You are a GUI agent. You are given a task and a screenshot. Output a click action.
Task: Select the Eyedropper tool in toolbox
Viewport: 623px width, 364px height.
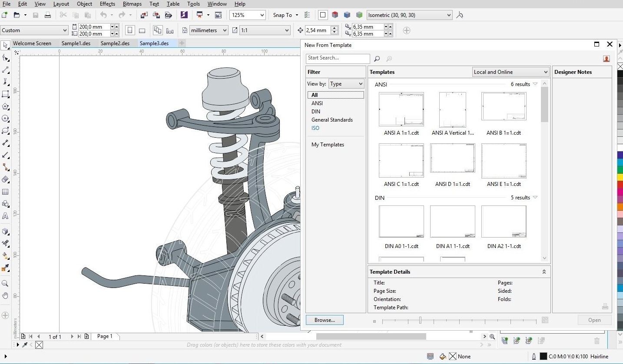tap(5, 268)
